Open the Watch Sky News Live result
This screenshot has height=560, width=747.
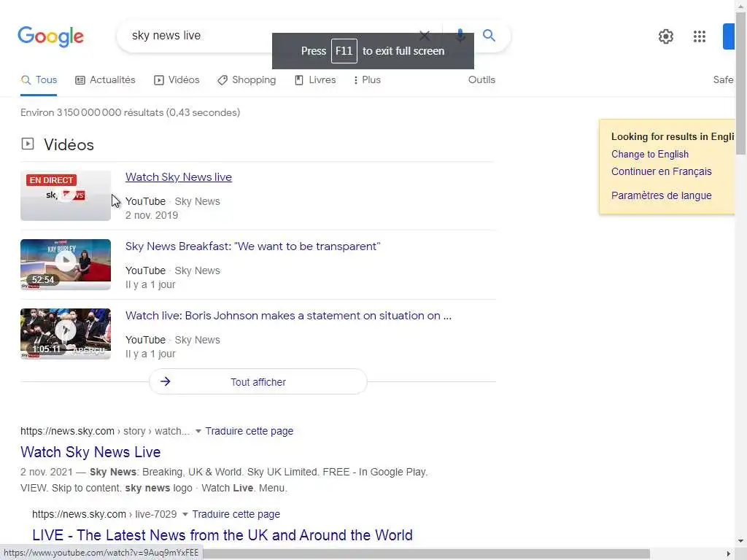pos(90,452)
